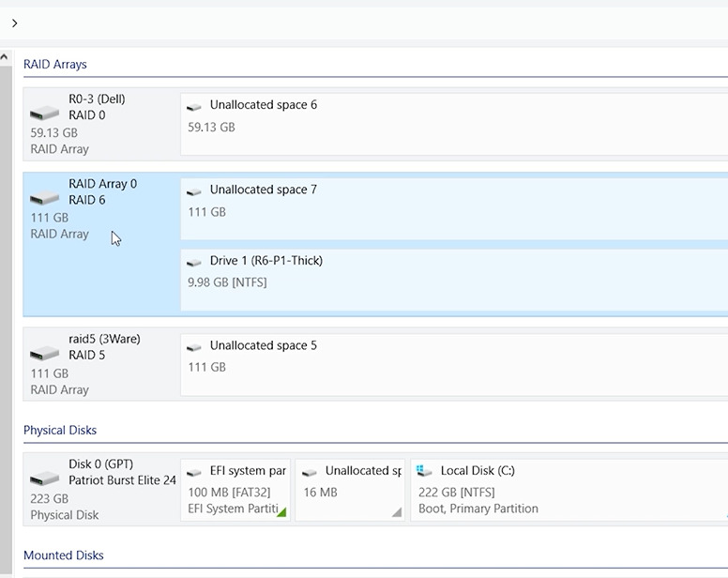The image size is (728, 578).
Task: Collapse the RAID Arrays section header
Action: [55, 64]
